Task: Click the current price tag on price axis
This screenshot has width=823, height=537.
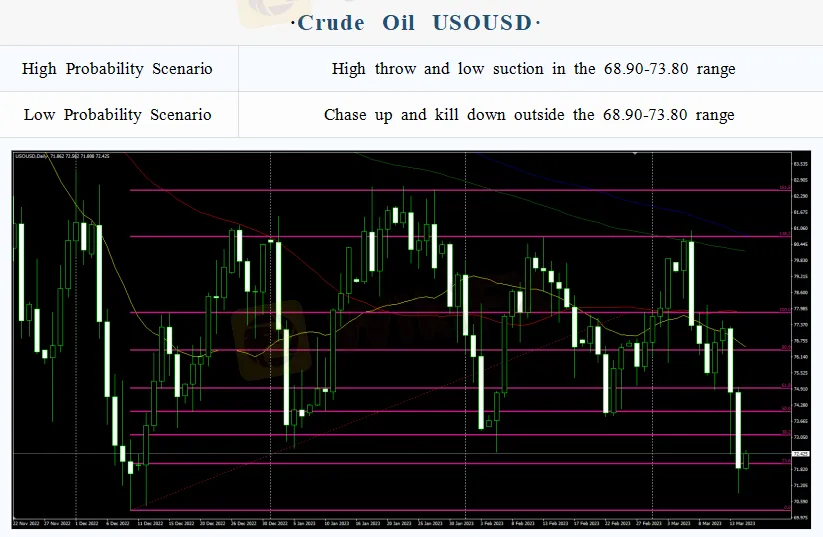Action: (800, 454)
